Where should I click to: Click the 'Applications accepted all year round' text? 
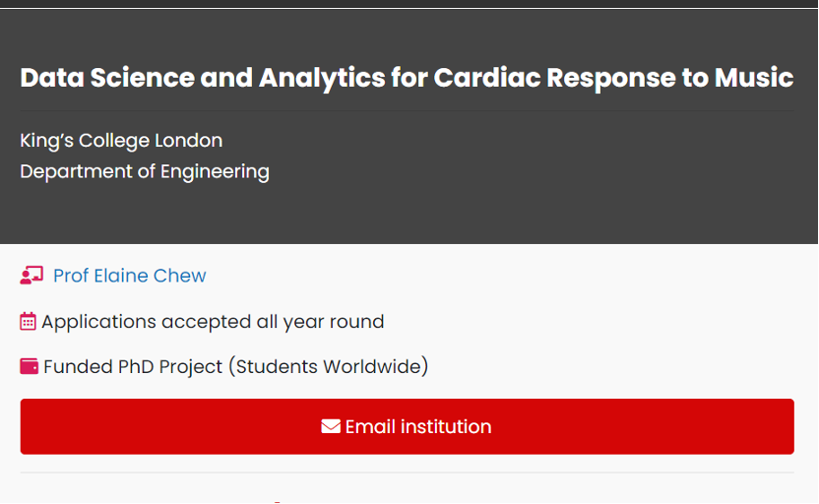213,322
